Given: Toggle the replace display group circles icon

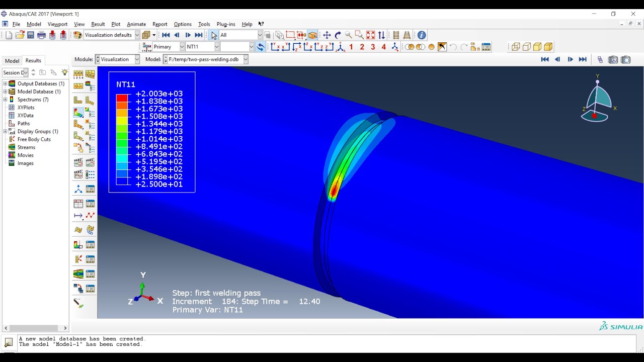Looking at the screenshot, I should [410, 47].
